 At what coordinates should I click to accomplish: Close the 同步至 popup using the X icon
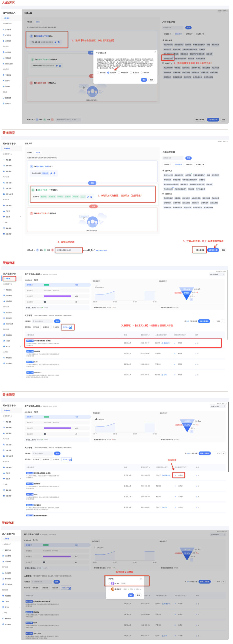coord(141,578)
